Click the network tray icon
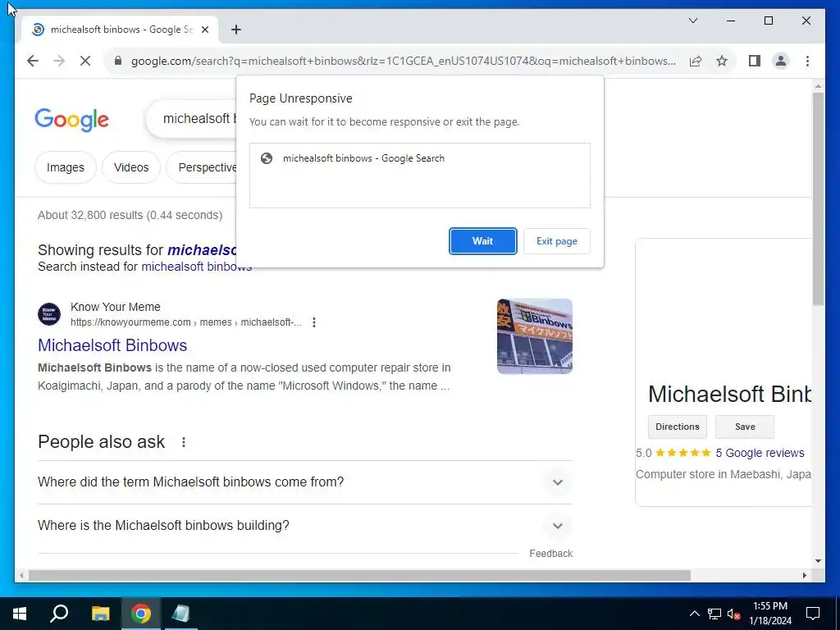The height and width of the screenshot is (630, 840). [714, 614]
